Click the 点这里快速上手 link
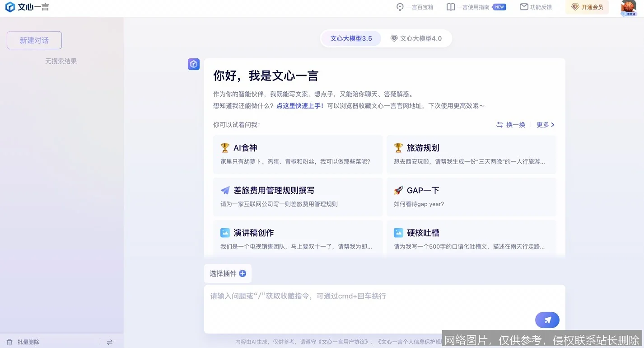Screen dimensions: 644x348 300,106
